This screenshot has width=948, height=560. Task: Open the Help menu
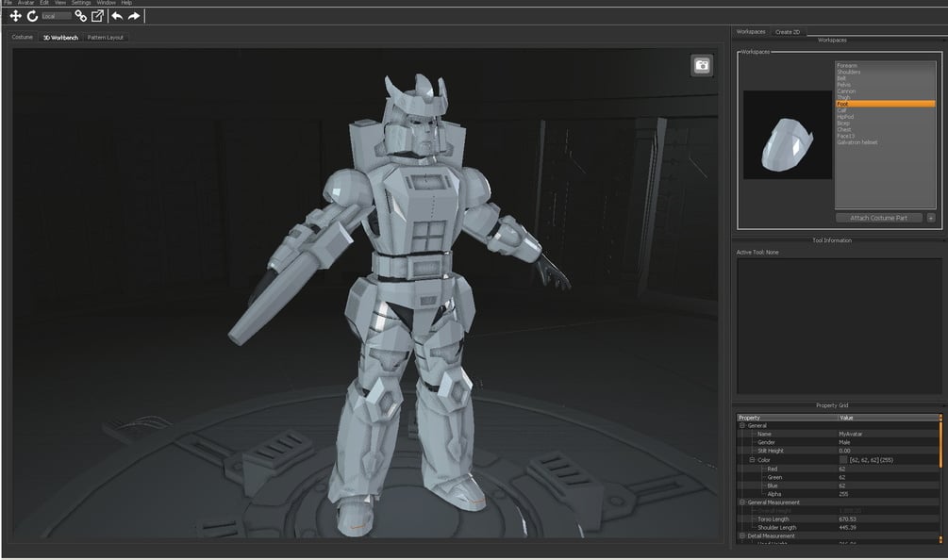point(126,3)
